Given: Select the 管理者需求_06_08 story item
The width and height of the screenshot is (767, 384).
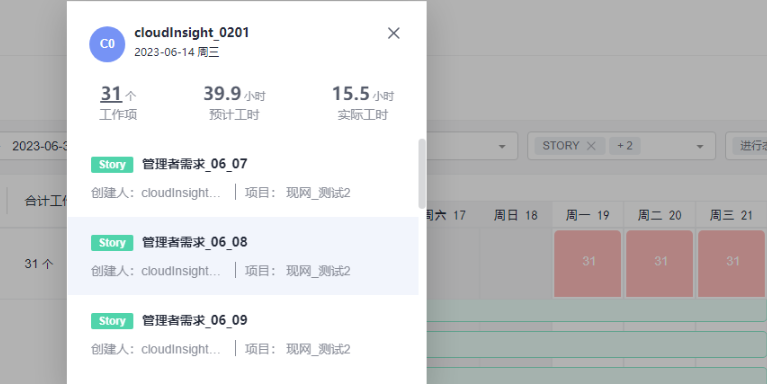Looking at the screenshot, I should click(243, 256).
